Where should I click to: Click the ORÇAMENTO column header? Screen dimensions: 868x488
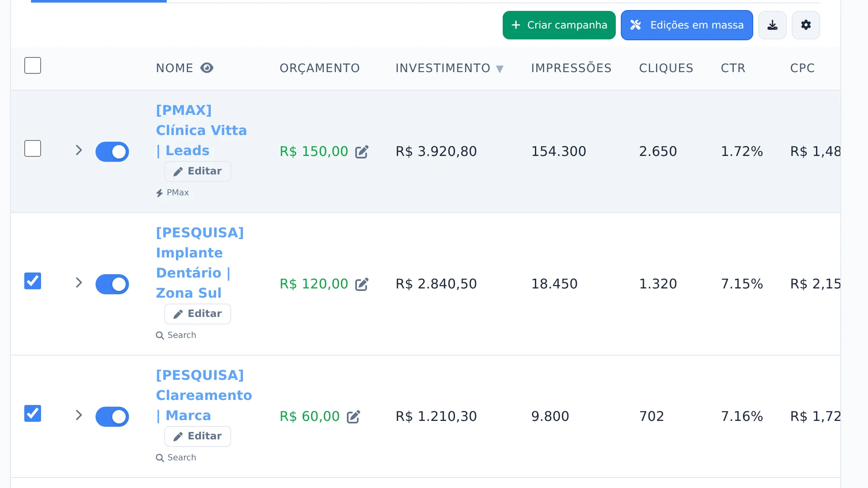coord(320,68)
